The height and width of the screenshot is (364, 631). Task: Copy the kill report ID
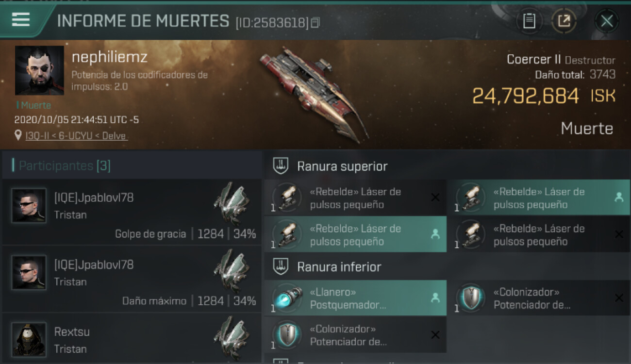pyautogui.click(x=315, y=22)
